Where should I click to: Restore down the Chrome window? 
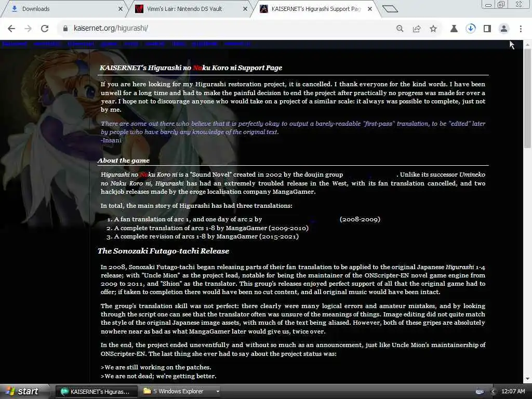point(501,4)
